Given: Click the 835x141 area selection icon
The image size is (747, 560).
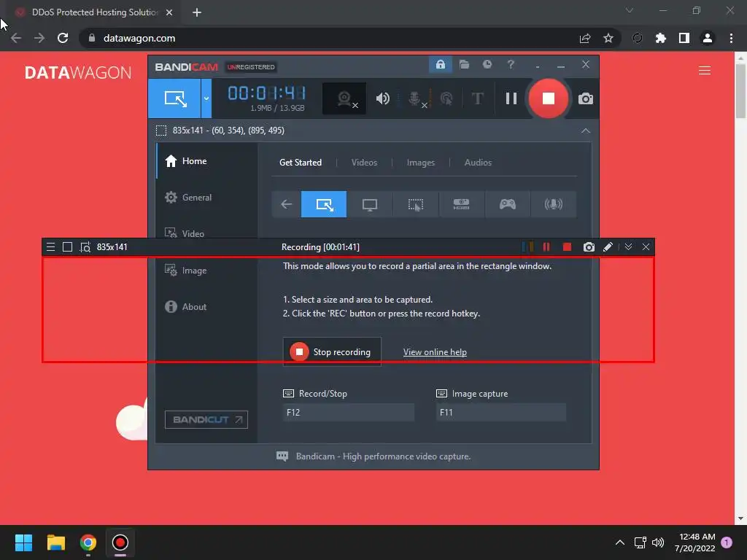Looking at the screenshot, I should [x=161, y=131].
